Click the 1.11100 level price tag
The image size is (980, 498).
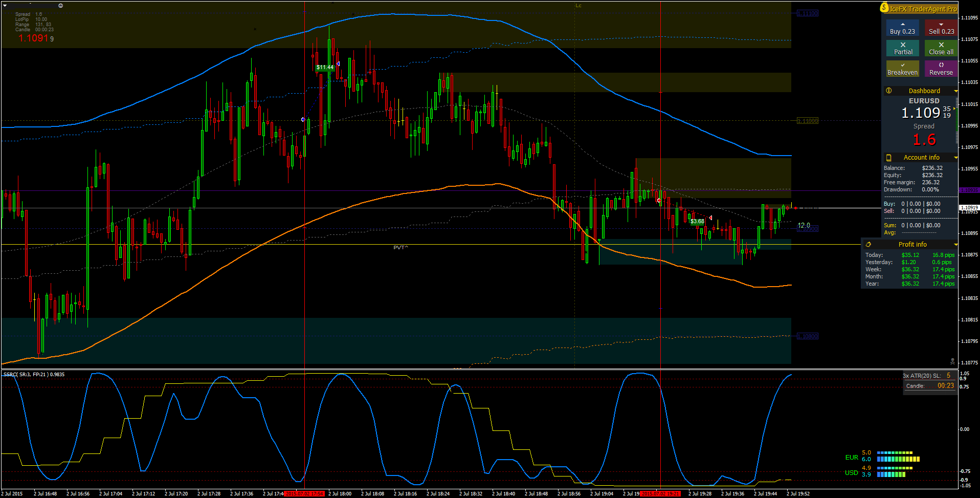pyautogui.click(x=808, y=13)
